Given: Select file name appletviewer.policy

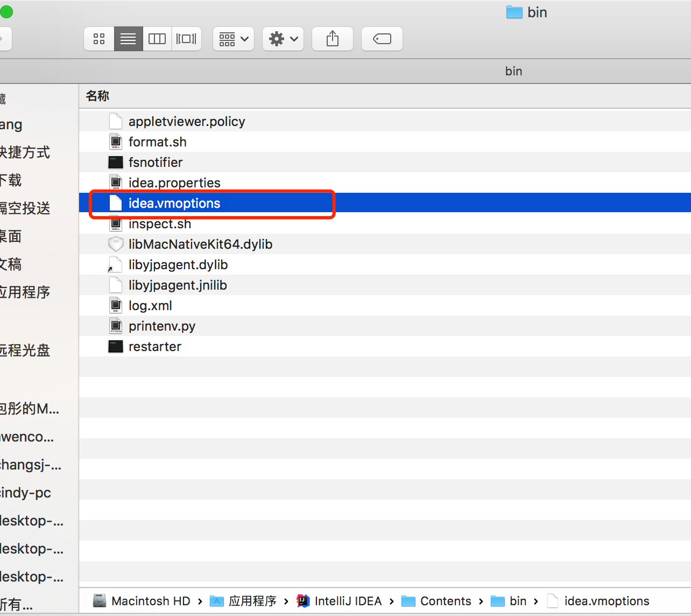Looking at the screenshot, I should pos(187,121).
